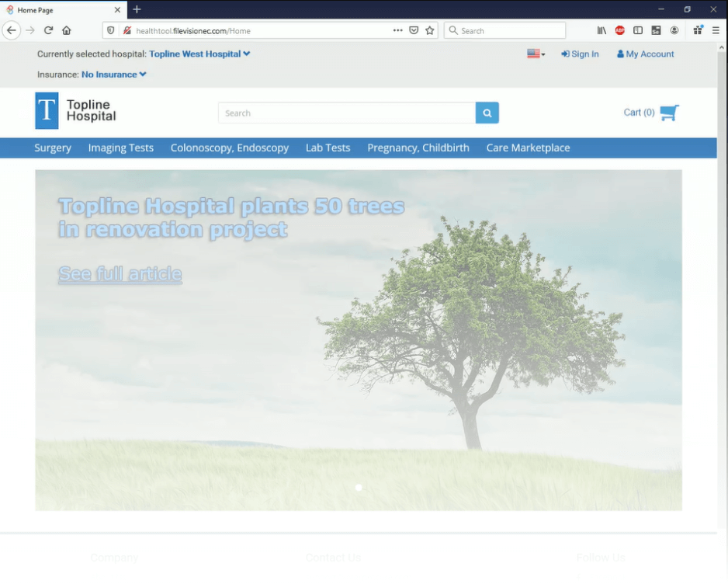Viewport: 728px width, 584px height.
Task: Open the US flag language dropdown
Action: [536, 54]
